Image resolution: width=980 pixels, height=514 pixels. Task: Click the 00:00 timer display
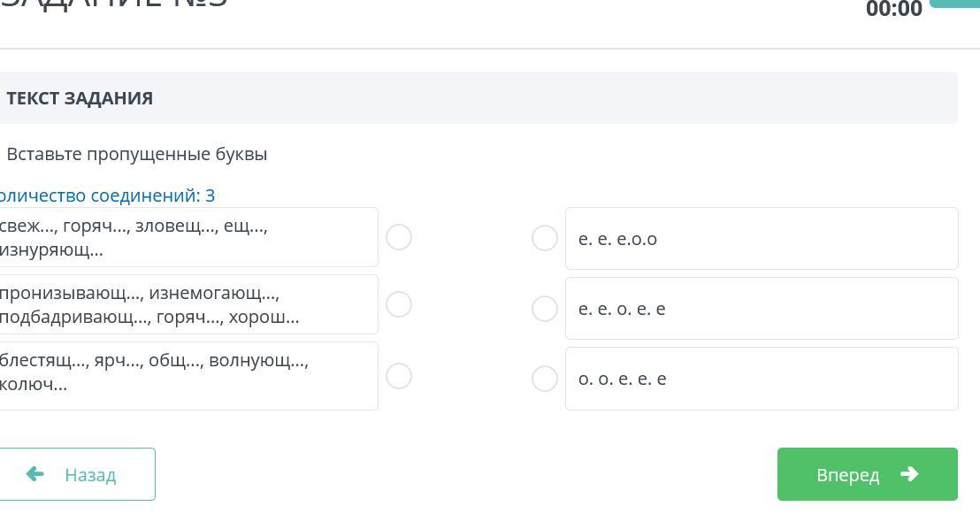893,10
